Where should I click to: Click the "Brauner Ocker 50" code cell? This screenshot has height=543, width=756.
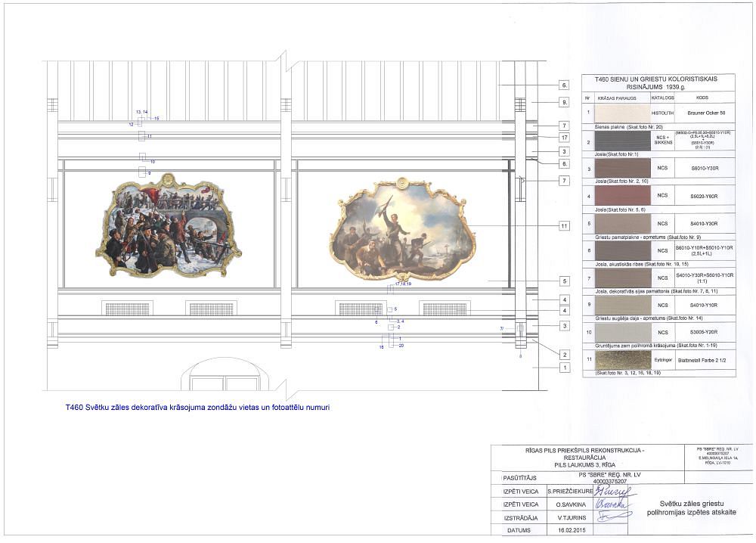706,113
